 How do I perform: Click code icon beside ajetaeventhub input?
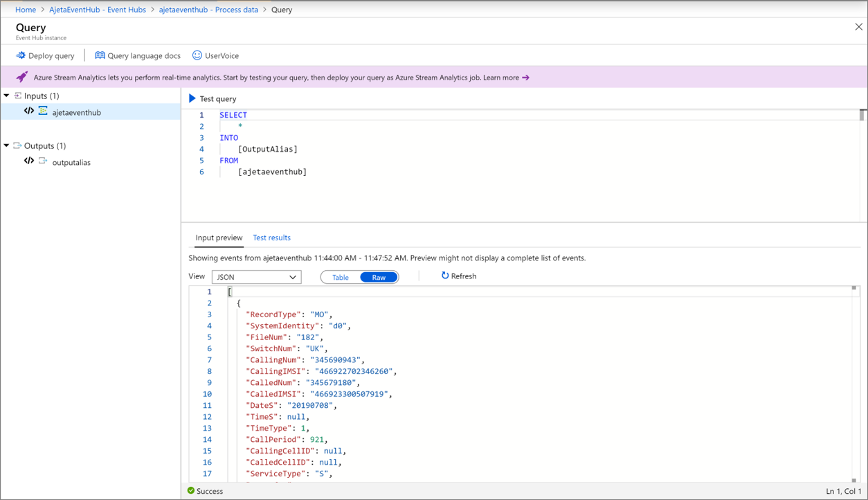point(29,111)
